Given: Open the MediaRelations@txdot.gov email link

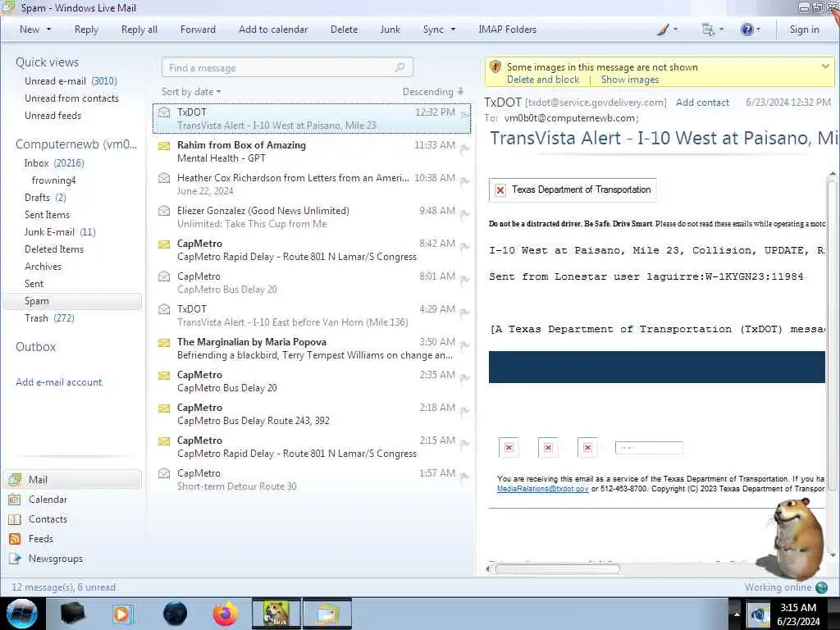Looking at the screenshot, I should (x=543, y=489).
